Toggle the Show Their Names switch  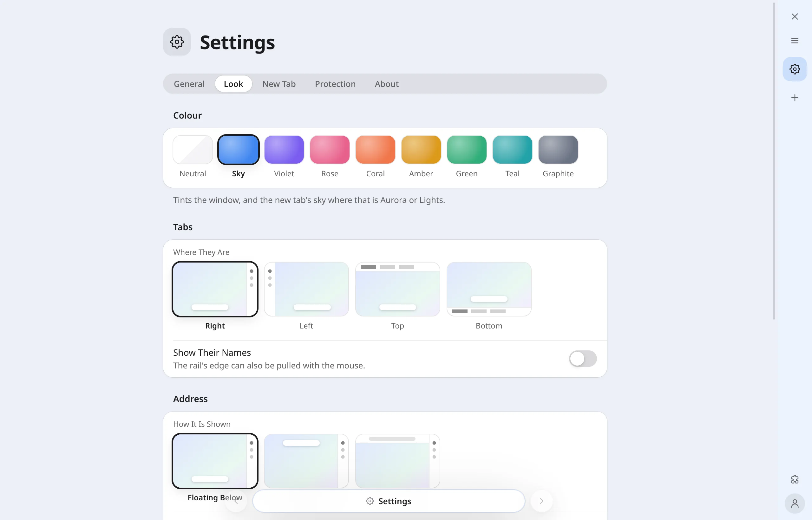click(x=583, y=359)
